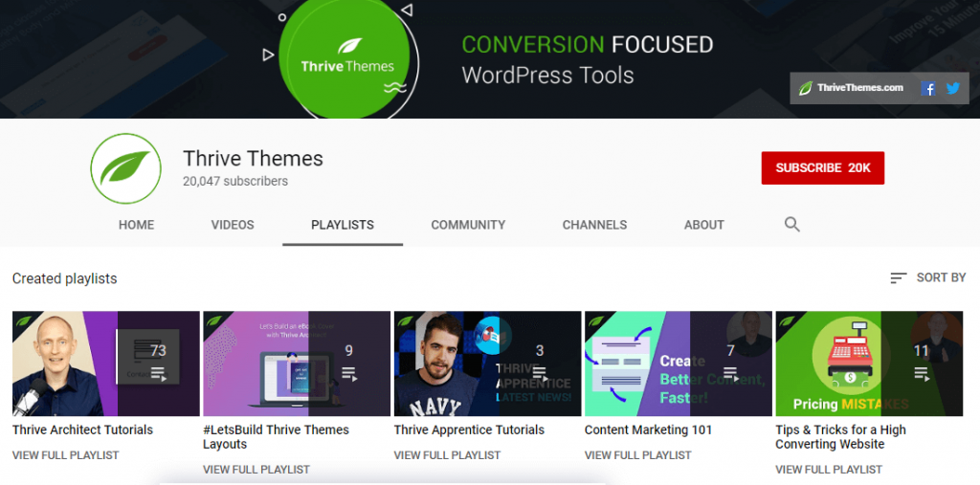The image size is (980, 485).
Task: Go to the Channels tab
Action: click(x=594, y=225)
